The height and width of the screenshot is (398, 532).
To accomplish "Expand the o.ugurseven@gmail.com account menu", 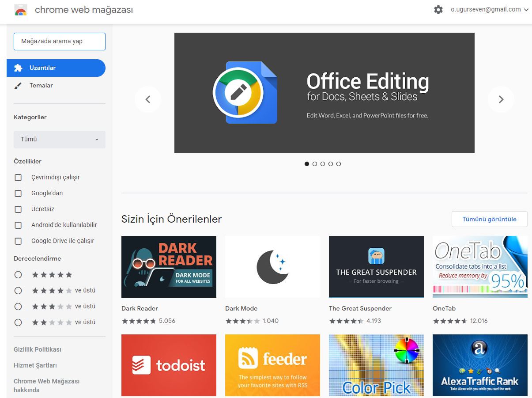I will (x=489, y=10).
